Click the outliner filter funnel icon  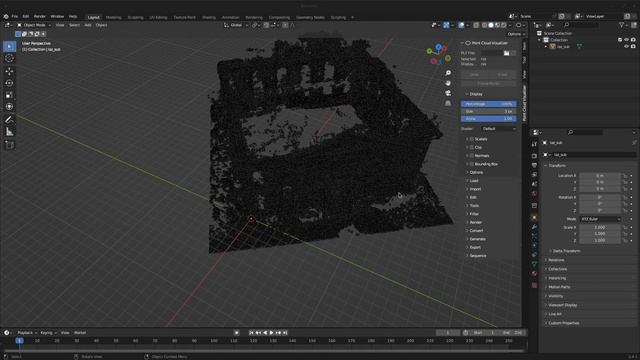tap(622, 25)
